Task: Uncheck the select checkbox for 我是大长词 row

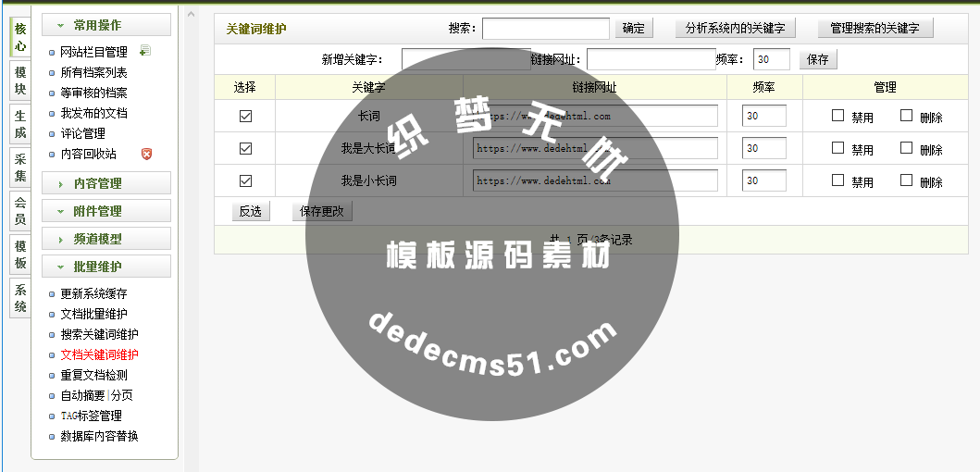Action: pos(245,149)
